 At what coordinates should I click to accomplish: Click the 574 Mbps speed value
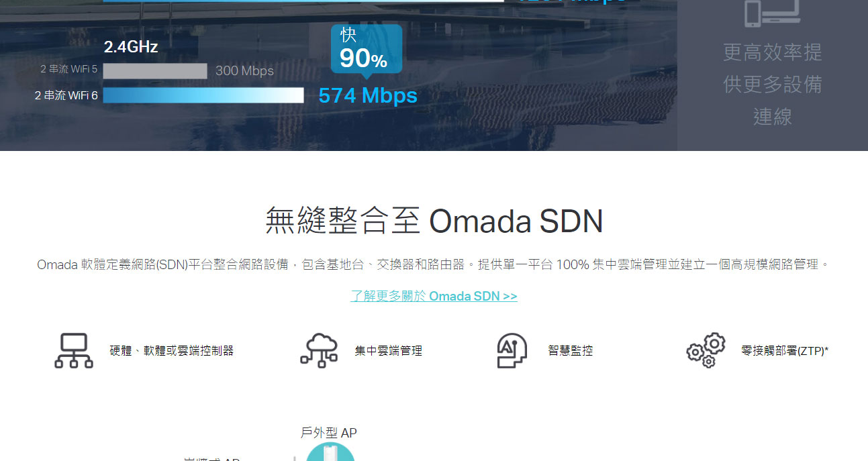pyautogui.click(x=368, y=96)
